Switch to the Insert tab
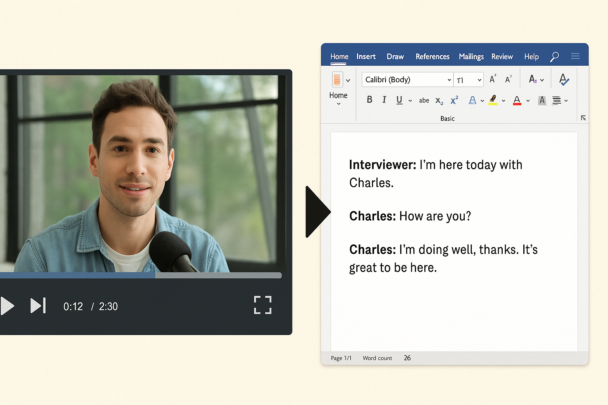608x405 pixels. pyautogui.click(x=366, y=57)
